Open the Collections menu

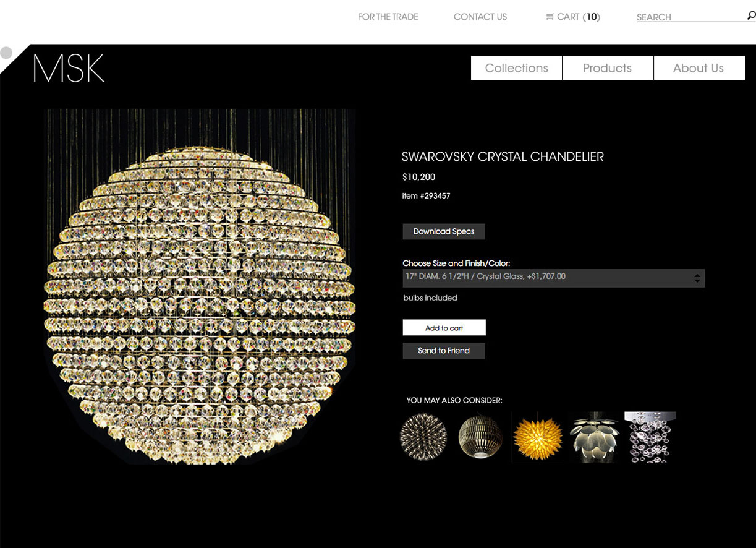pos(516,68)
